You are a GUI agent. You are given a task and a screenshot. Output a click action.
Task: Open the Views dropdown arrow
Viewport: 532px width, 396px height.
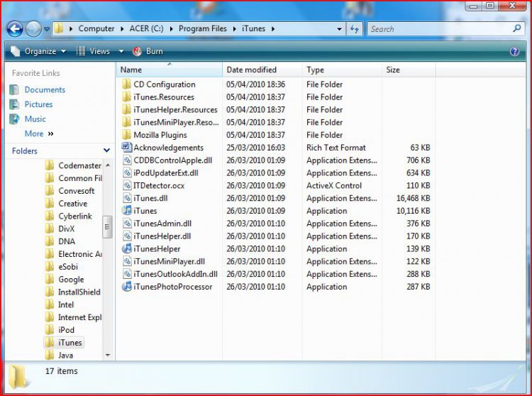tap(121, 52)
